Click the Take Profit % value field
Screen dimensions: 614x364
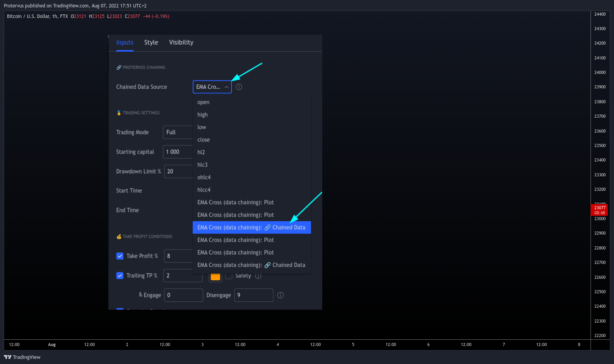(179, 256)
